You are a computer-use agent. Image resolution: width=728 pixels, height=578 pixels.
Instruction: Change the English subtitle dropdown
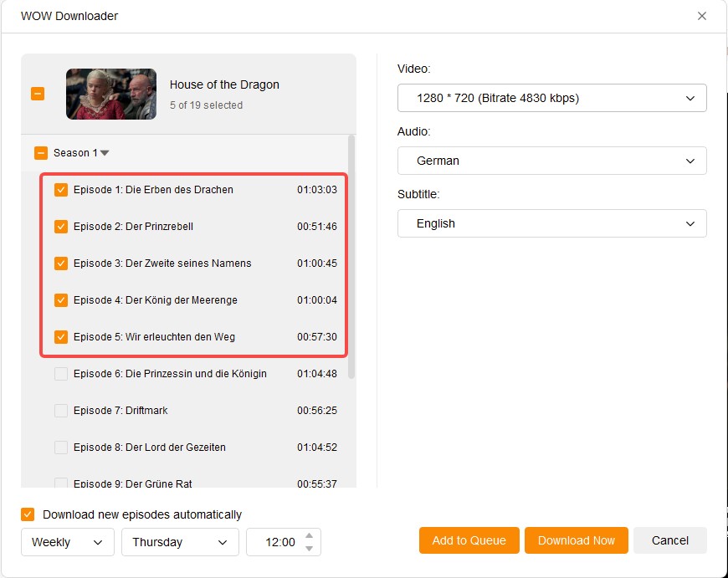pyautogui.click(x=552, y=223)
